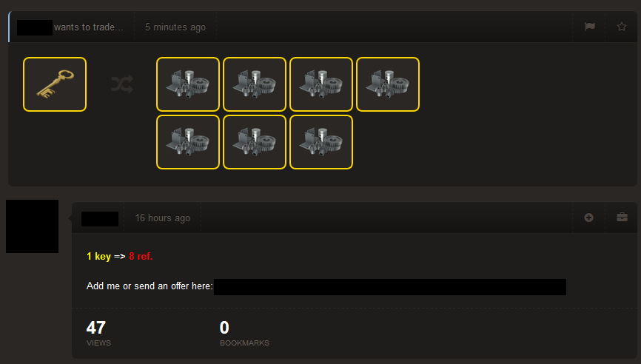
Task: Click the shuffle trade arrows icon
Action: pos(122,84)
